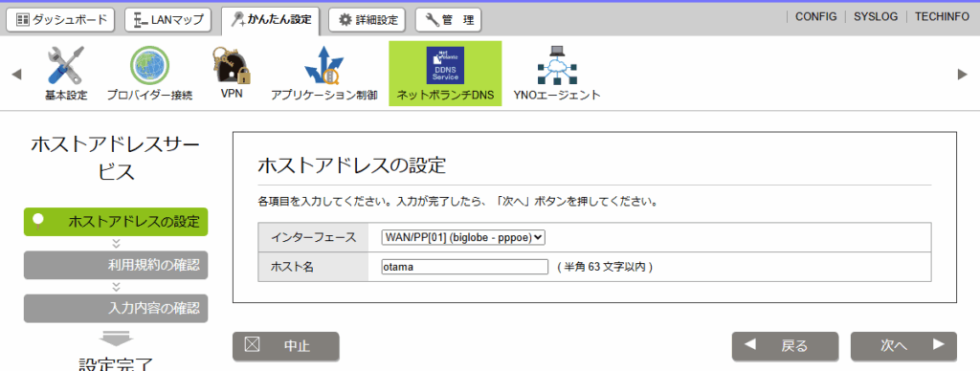This screenshot has height=371, width=980.
Task: Click right arrow to move icon strip forward
Action: 963,75
